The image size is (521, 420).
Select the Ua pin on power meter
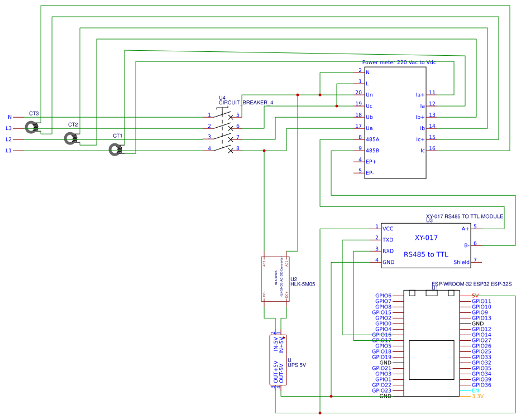[x=369, y=128]
